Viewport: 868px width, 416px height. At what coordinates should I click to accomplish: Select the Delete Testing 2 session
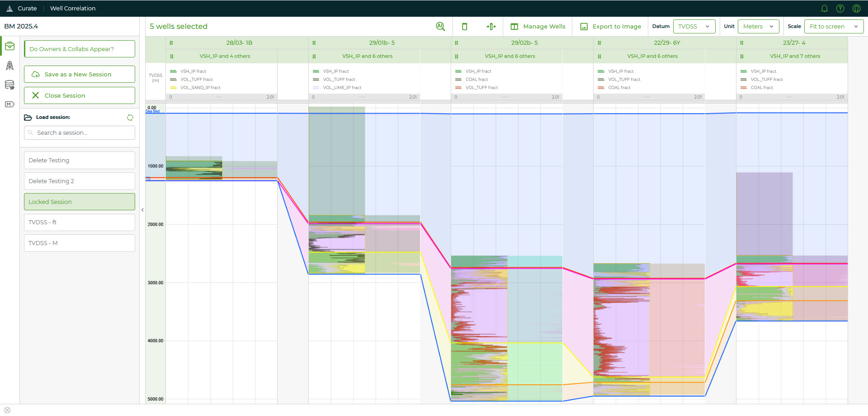[x=80, y=181]
